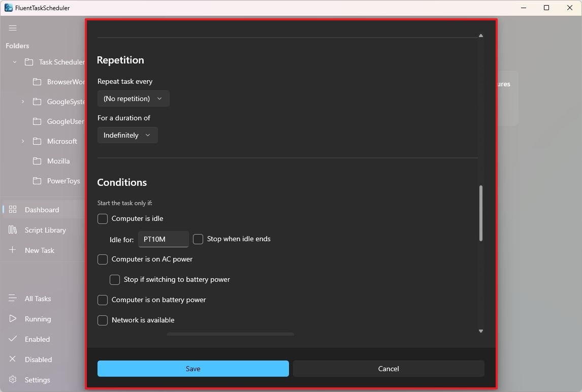Expand the Microsoft folder tree item
Viewport: 582px width, 392px height.
click(22, 141)
